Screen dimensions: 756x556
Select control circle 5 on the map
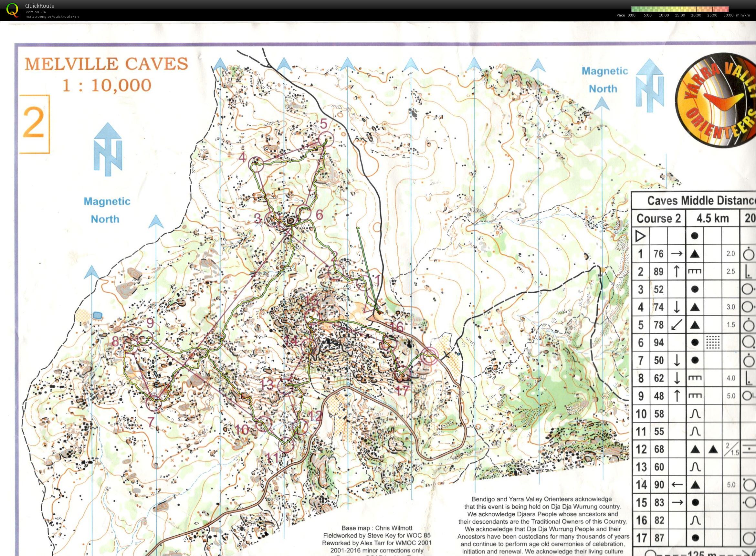point(326,139)
